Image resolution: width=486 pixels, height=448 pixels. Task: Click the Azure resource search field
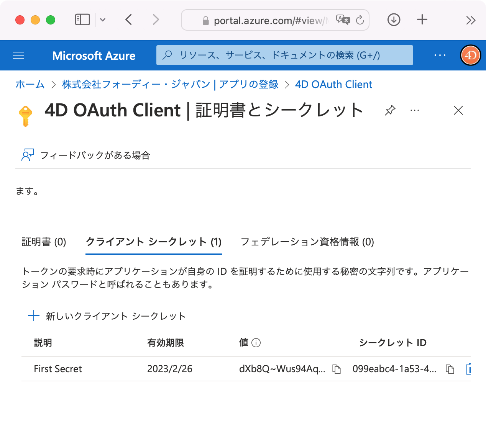click(284, 55)
